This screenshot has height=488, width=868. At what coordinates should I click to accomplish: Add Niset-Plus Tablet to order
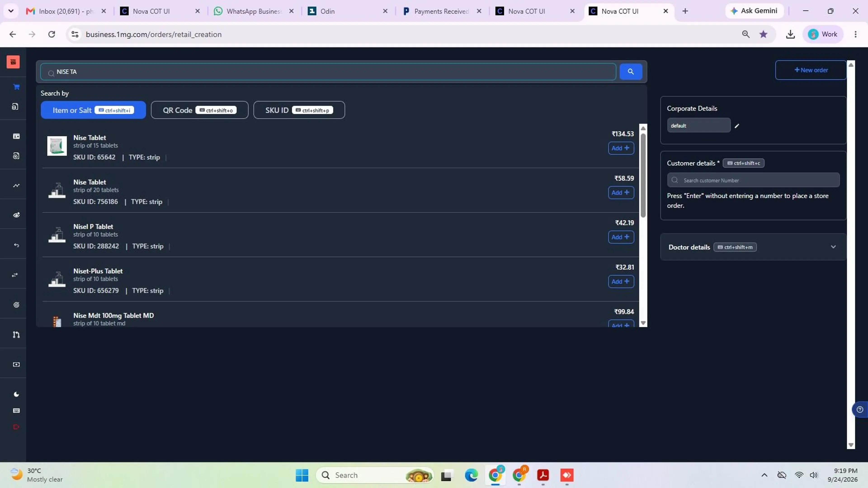pyautogui.click(x=621, y=282)
